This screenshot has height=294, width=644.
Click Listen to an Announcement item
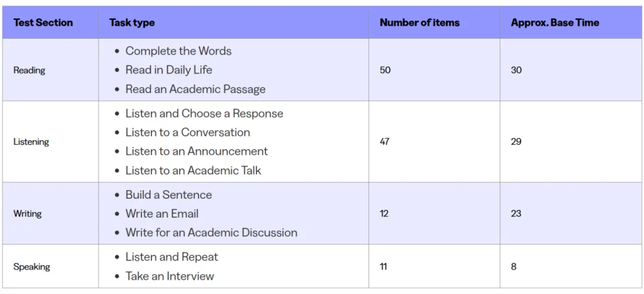click(196, 151)
